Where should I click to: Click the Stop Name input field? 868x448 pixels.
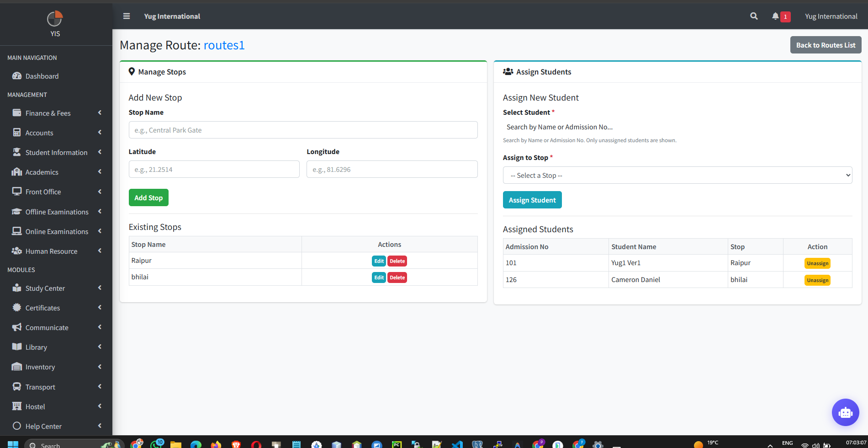303,130
